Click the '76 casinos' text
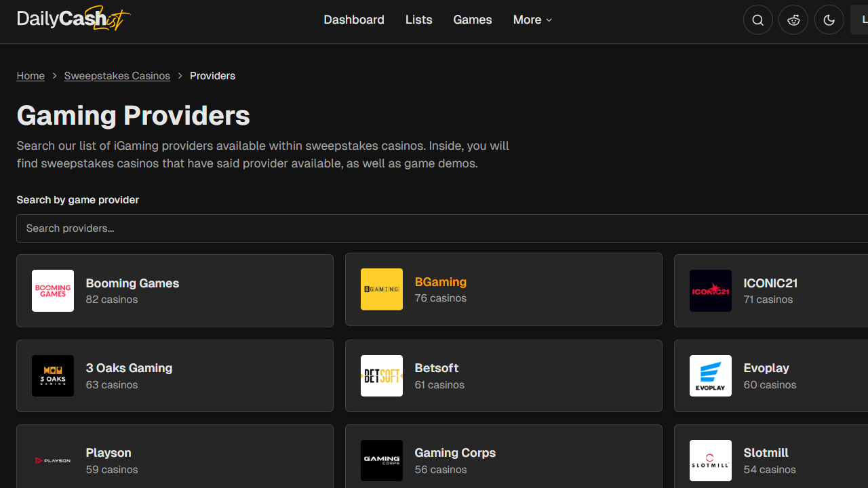 tap(441, 298)
